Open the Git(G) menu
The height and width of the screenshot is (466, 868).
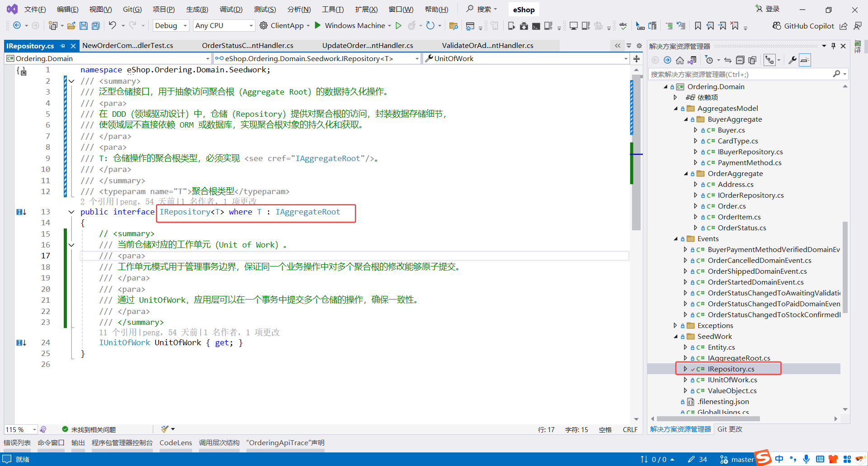132,10
